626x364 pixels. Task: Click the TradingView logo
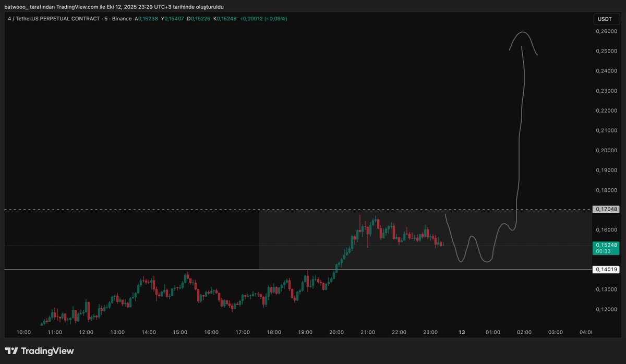pyautogui.click(x=39, y=351)
